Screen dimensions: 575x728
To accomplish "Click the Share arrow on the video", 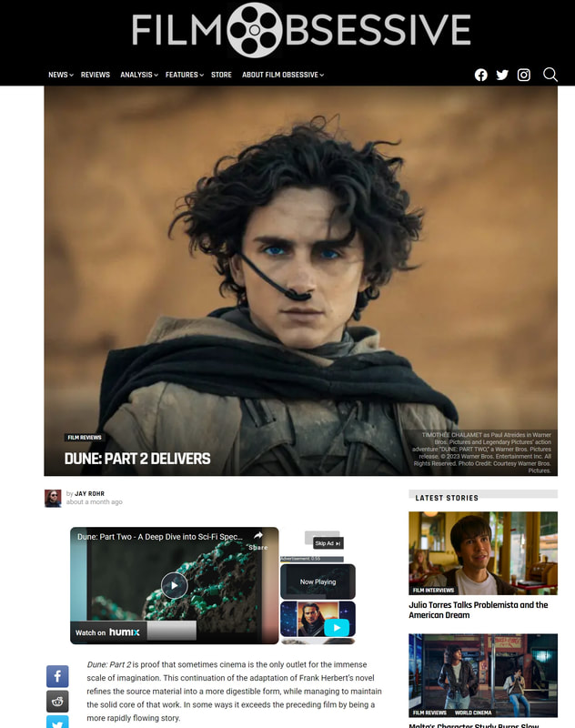I will point(257,538).
